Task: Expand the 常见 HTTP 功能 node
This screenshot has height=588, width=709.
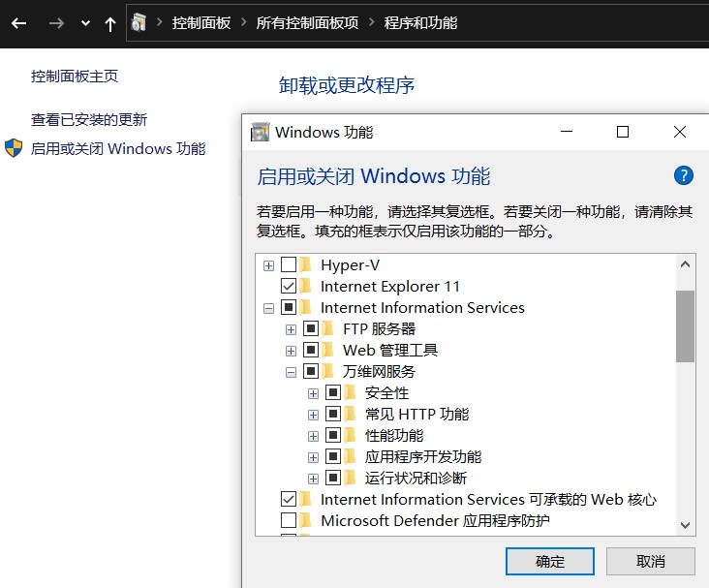Action: pyautogui.click(x=313, y=415)
